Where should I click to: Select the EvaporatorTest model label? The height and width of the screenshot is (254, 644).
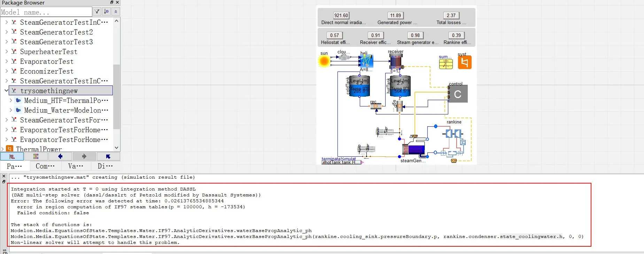[x=47, y=61]
